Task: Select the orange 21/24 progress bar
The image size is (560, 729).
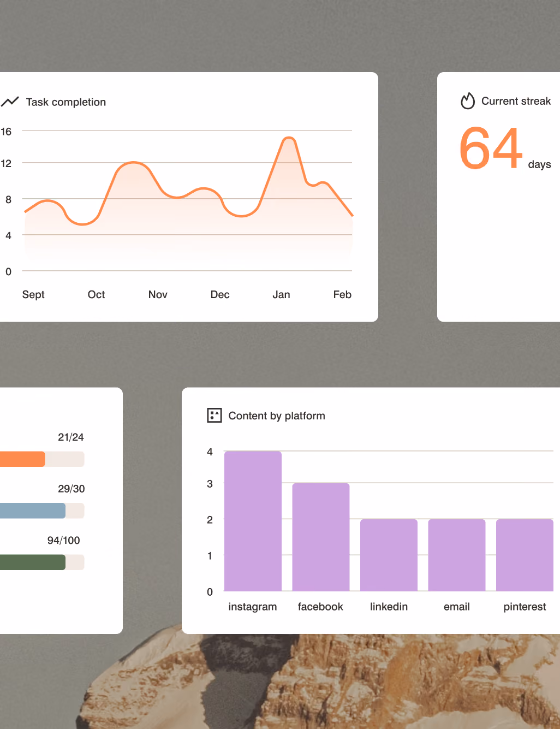Action: [42, 459]
